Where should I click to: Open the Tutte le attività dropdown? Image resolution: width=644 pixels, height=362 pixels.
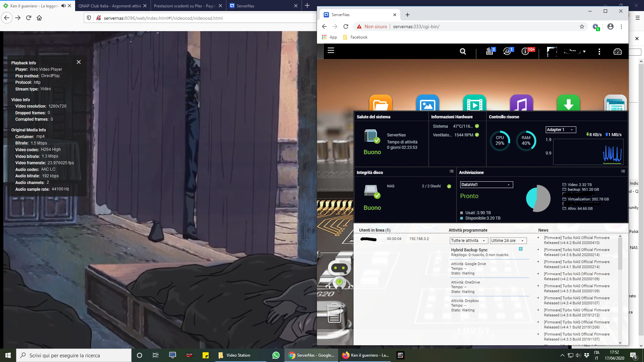point(469,241)
